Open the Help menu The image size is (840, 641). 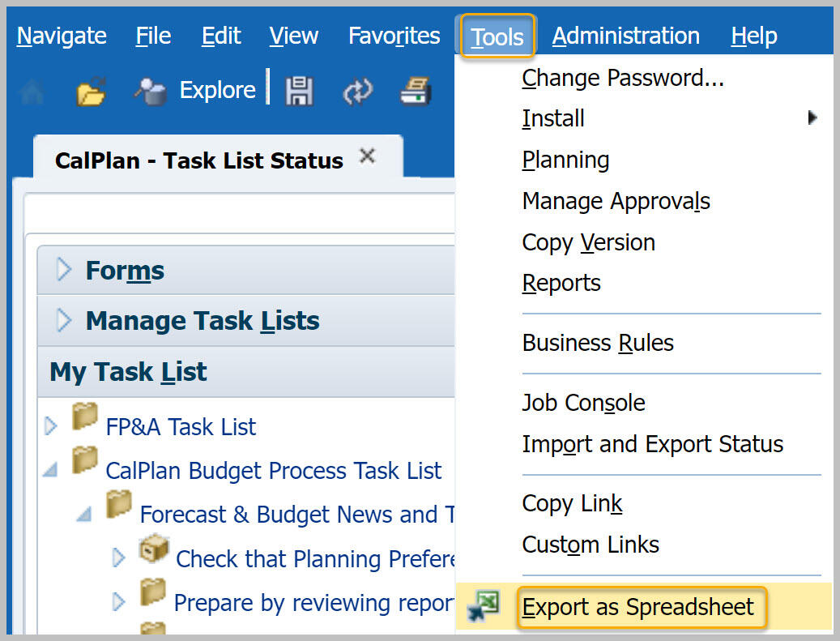pos(754,36)
